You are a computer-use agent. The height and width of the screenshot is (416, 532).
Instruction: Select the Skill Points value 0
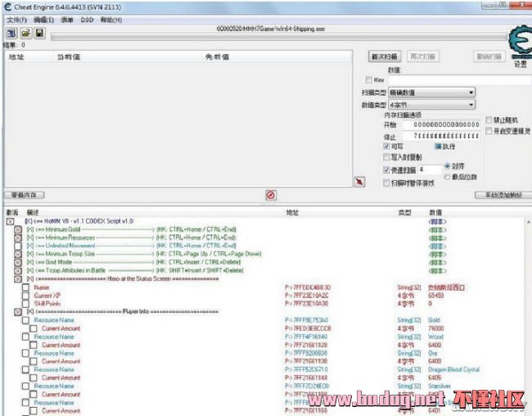click(x=431, y=304)
